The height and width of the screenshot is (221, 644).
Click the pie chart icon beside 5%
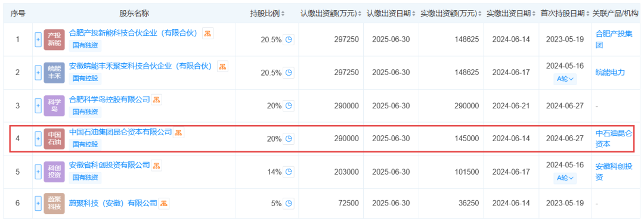[289, 203]
